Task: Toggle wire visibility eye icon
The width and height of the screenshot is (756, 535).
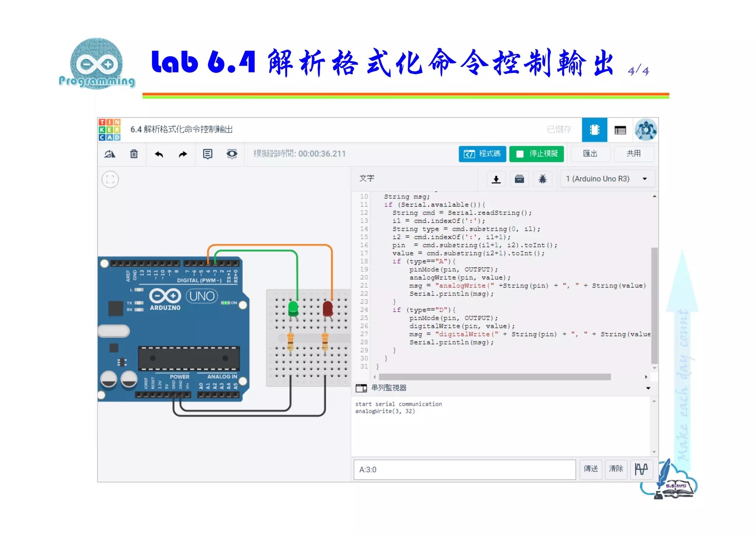Action: [232, 154]
